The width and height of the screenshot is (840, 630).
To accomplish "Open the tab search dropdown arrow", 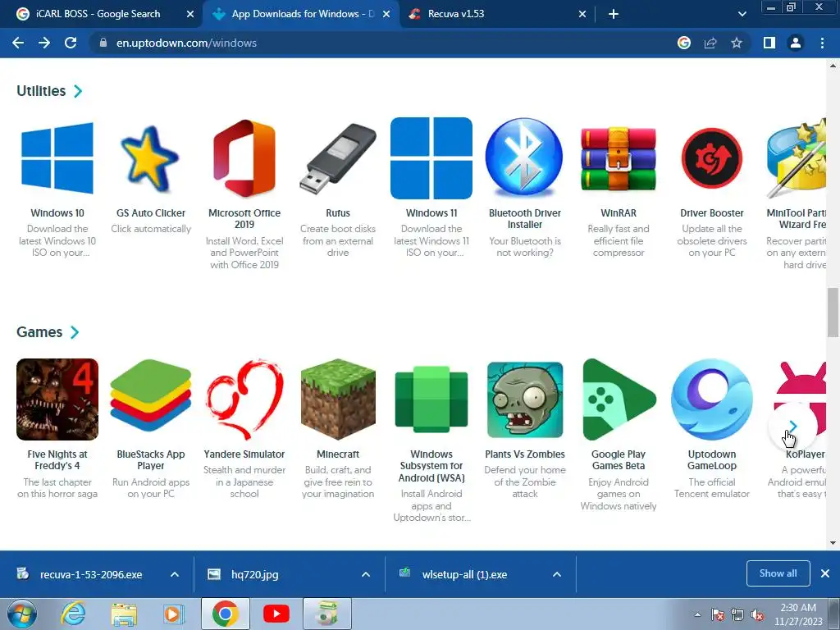I will [742, 14].
